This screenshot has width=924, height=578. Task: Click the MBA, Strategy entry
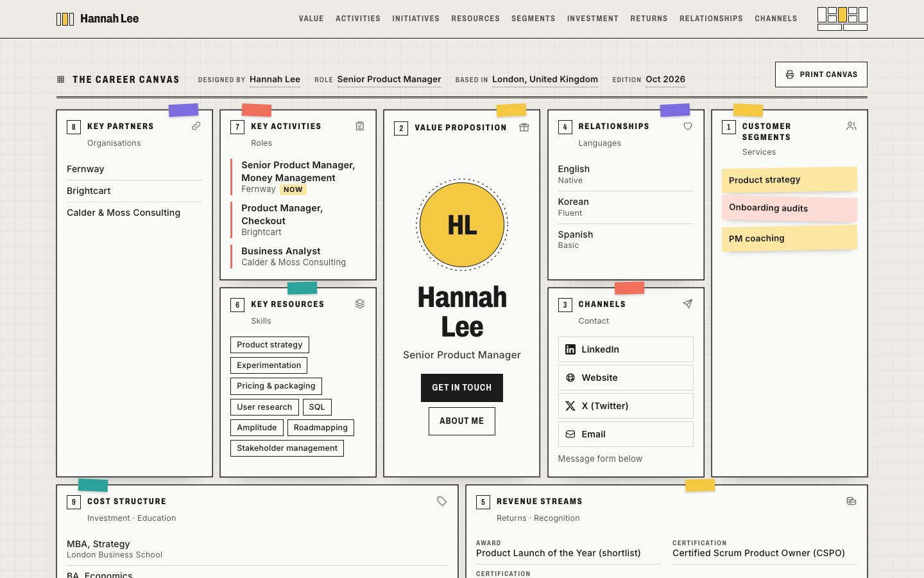point(257,549)
